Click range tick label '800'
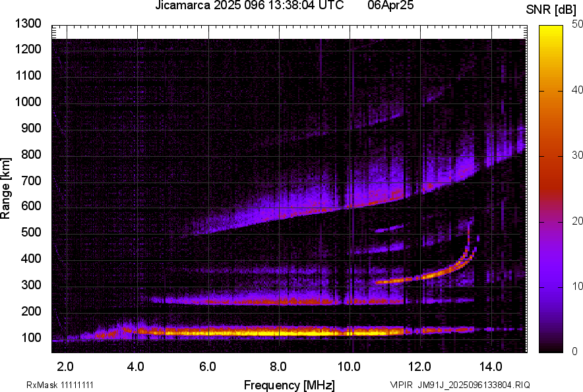This screenshot has height=392, width=583. tap(31, 154)
